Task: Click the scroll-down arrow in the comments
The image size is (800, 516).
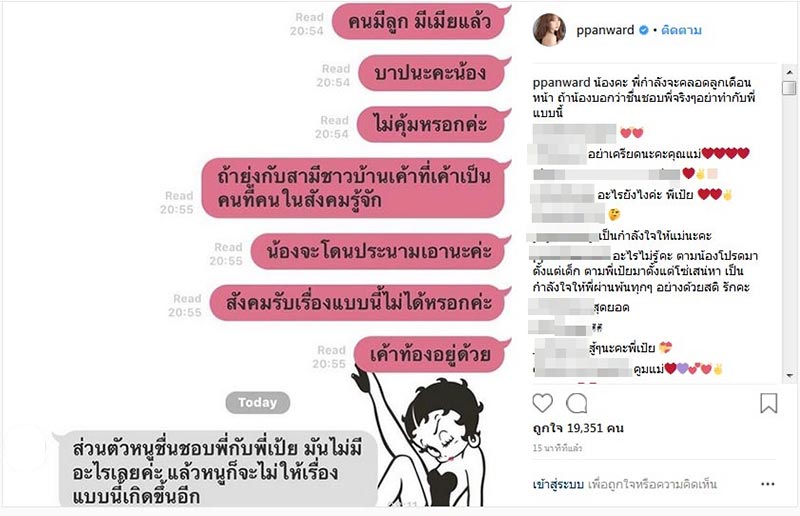Action: tap(789, 376)
